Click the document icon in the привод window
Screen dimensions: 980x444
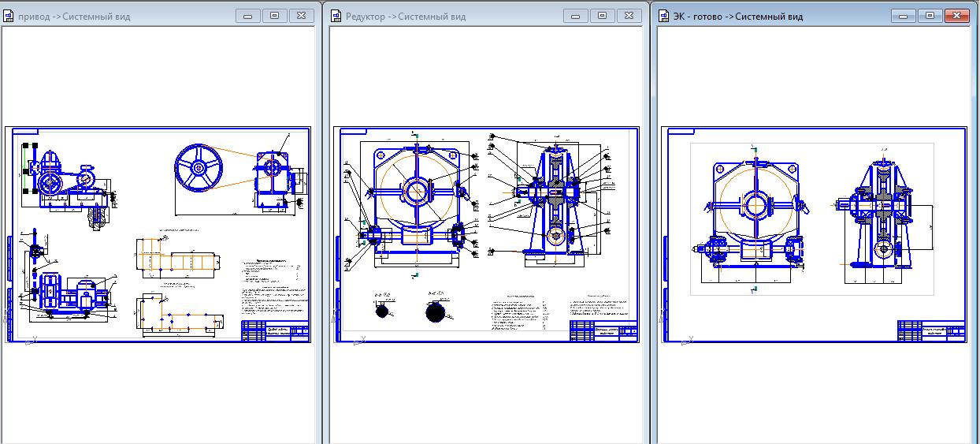(9, 16)
